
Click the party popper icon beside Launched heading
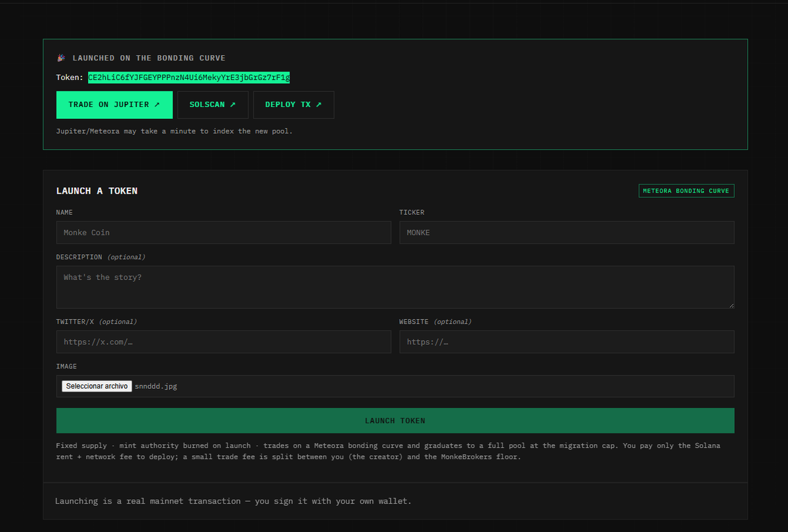(61, 58)
